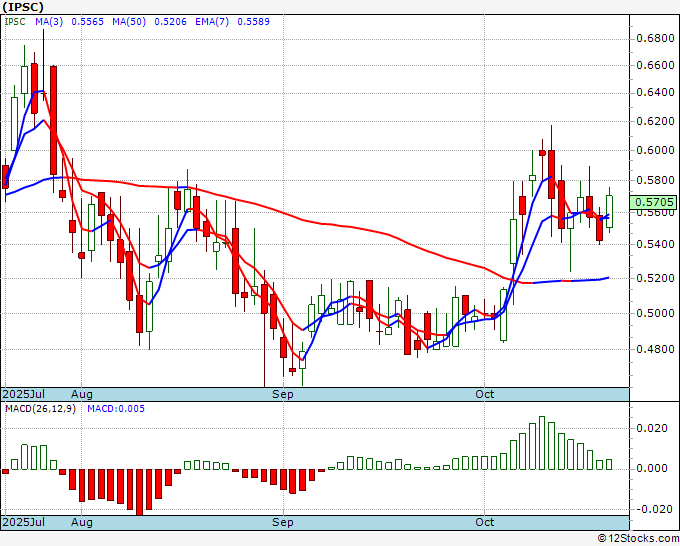The image size is (680, 546).
Task: Click the (IPSC) chart title
Action: tap(23, 7)
